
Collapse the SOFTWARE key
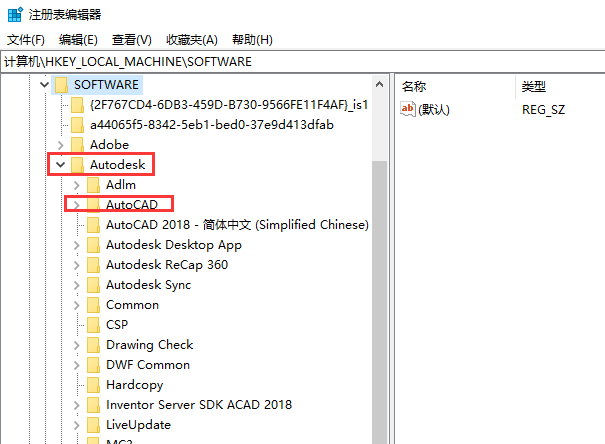[x=44, y=84]
